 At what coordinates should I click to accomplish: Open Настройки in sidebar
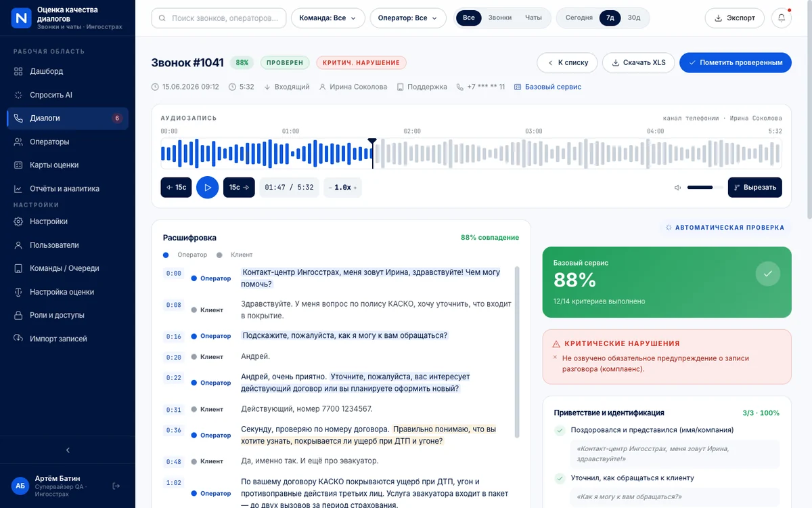(68, 221)
